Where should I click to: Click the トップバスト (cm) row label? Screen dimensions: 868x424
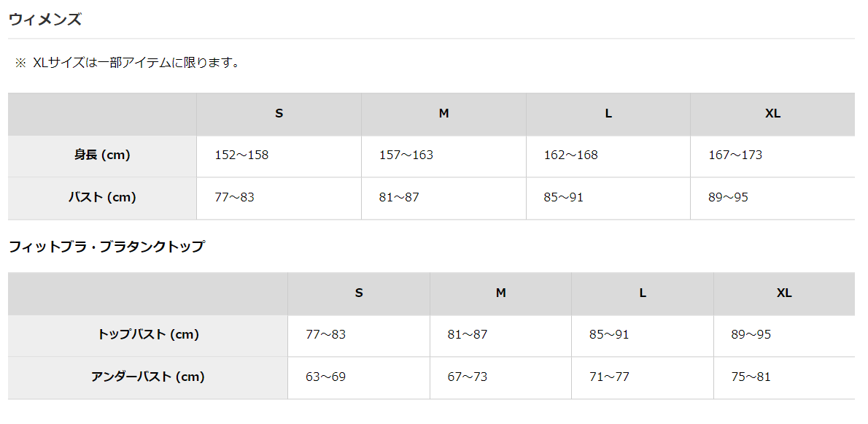click(x=148, y=335)
